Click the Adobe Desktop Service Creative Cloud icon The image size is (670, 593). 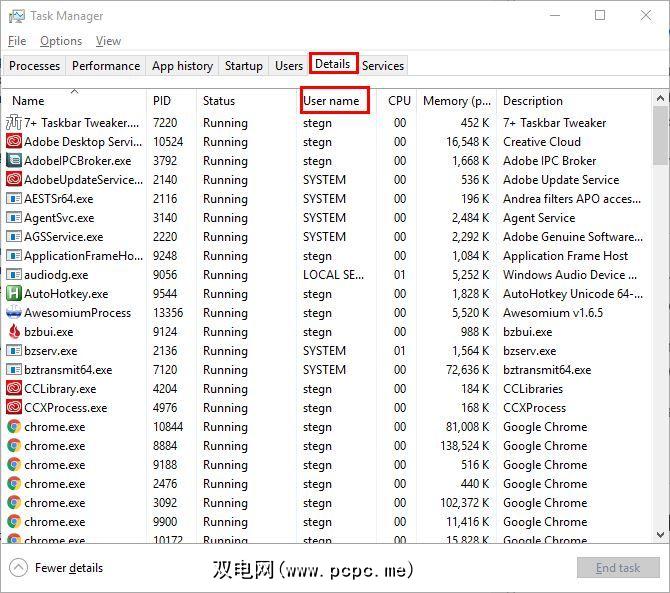point(14,141)
